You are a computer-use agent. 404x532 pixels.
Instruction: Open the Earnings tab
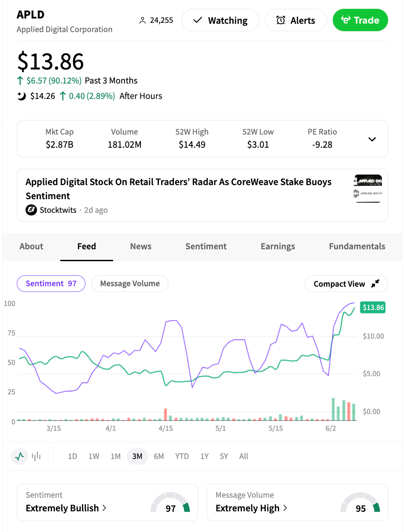click(278, 247)
